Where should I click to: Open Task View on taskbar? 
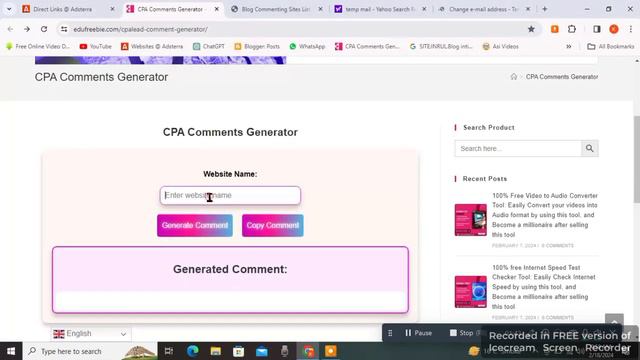click(x=169, y=351)
